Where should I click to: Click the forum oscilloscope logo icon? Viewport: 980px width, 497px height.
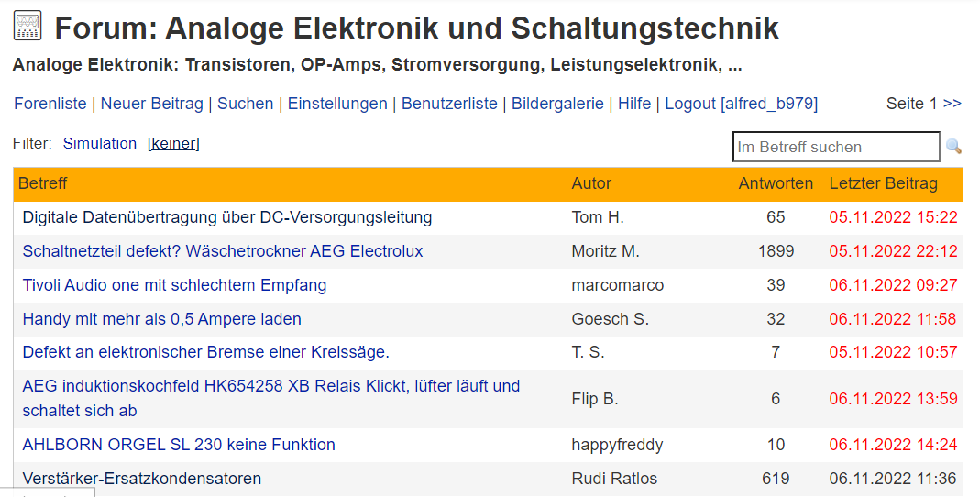[28, 27]
